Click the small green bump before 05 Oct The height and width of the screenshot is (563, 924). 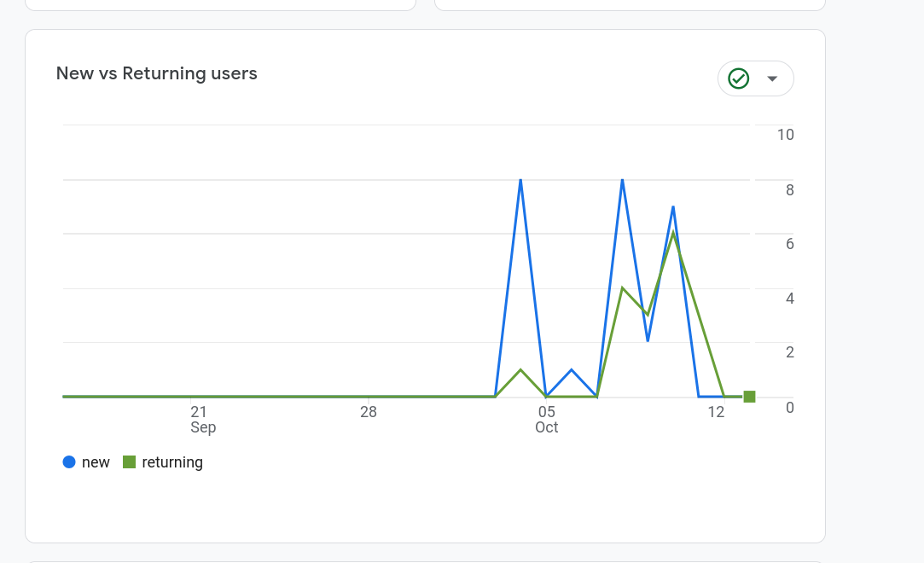[x=520, y=369]
